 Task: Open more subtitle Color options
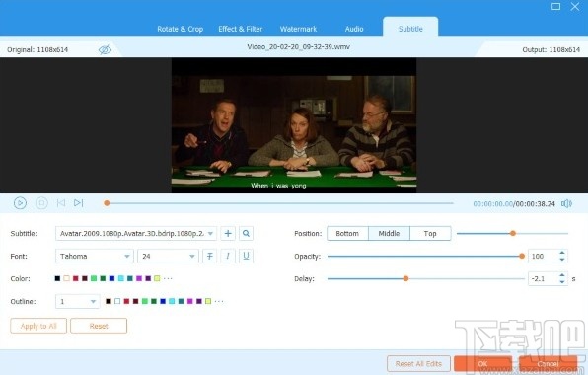[168, 278]
